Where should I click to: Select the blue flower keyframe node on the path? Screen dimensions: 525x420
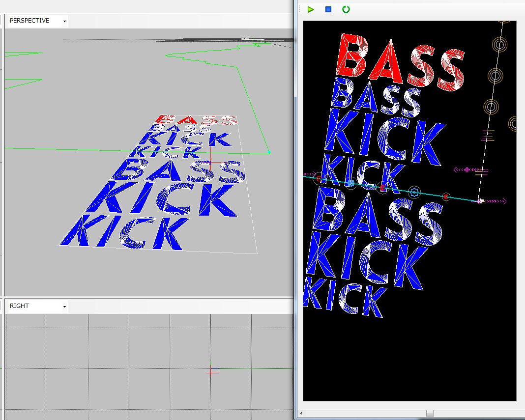click(x=350, y=183)
